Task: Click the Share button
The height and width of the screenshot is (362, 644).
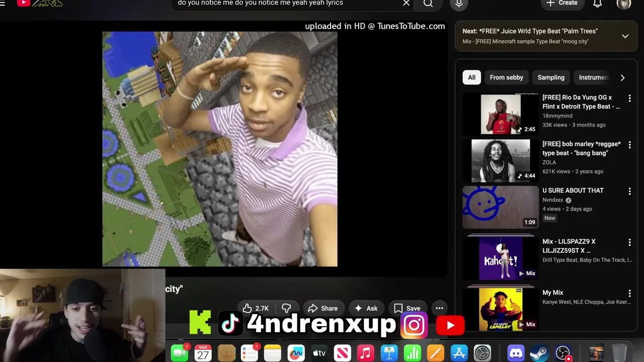Action: (323, 308)
